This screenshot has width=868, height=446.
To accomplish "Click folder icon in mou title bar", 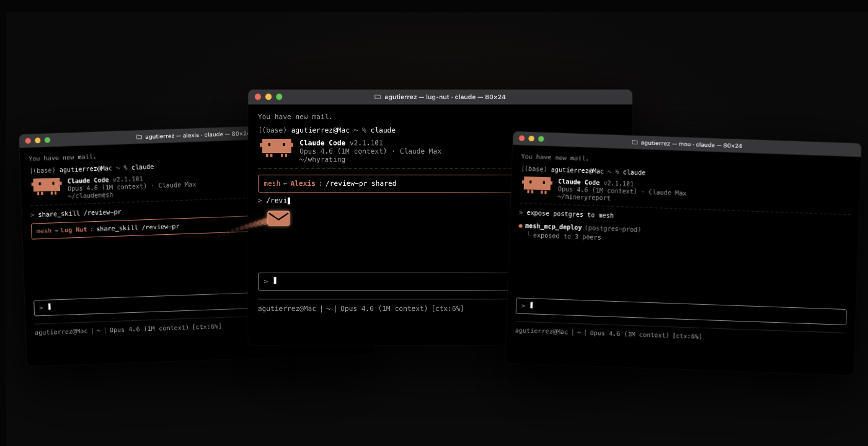I will 634,142.
